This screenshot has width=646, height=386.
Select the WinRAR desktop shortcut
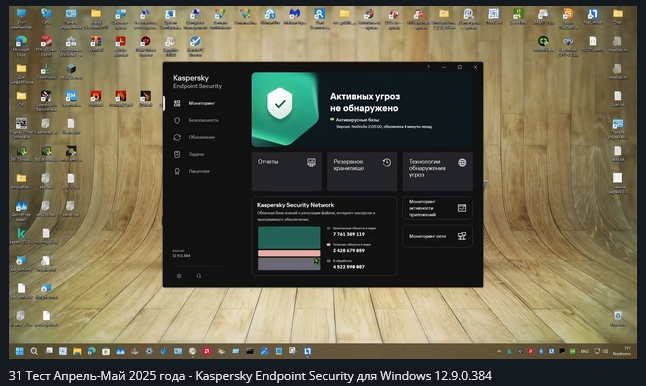pyautogui.click(x=96, y=43)
